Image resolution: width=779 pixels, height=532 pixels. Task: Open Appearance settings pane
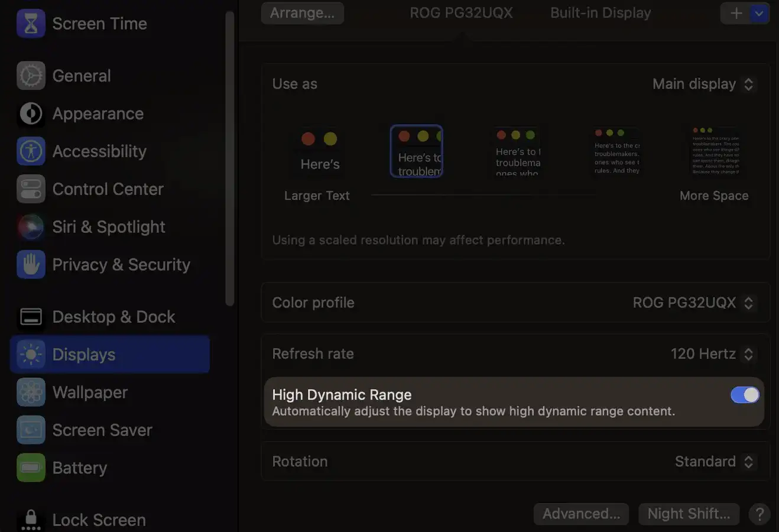tap(110, 113)
